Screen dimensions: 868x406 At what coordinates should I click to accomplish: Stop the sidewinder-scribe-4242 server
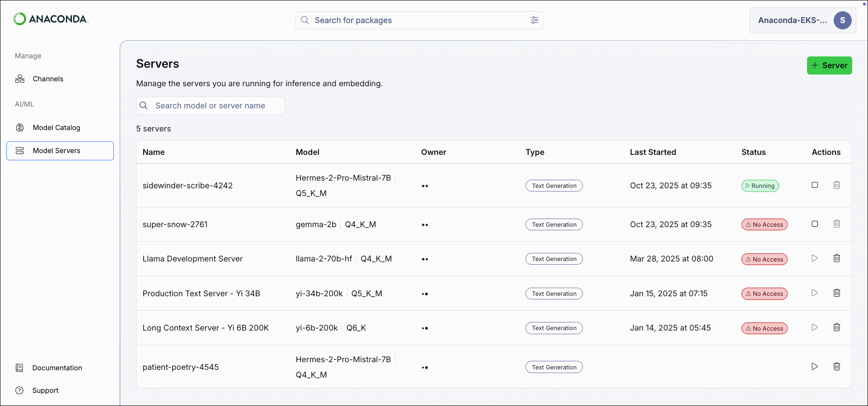click(815, 185)
